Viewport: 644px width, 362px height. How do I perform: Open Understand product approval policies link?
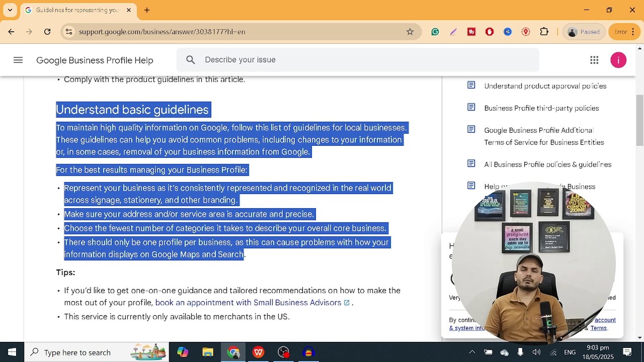click(545, 86)
